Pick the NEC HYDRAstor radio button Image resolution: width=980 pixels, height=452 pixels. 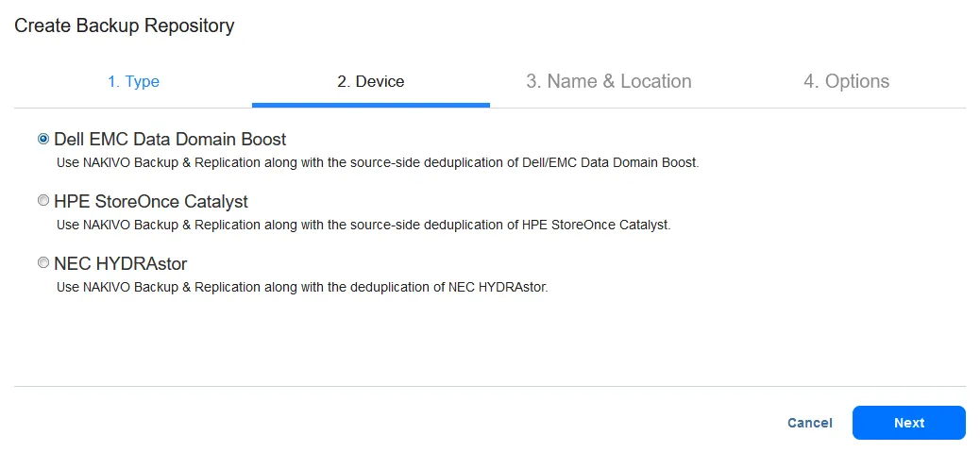pos(43,263)
